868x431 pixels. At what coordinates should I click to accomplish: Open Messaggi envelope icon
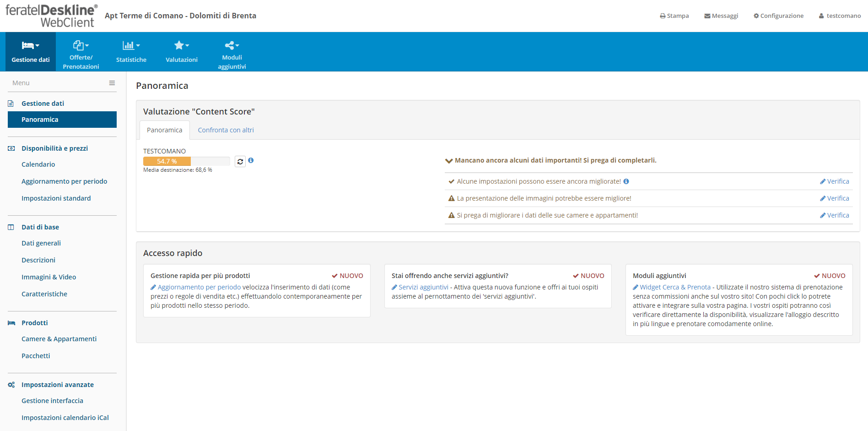707,16
